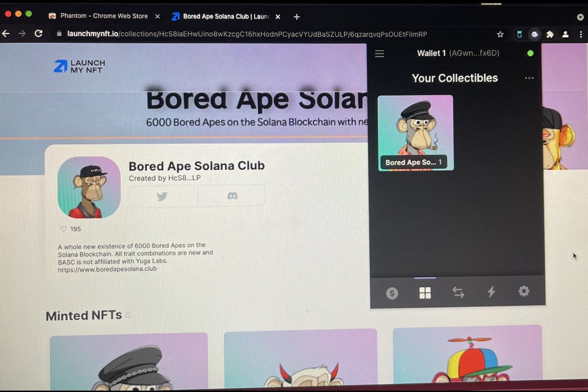The image size is (588, 392).
Task: Click the Collectibles tab indicator bar
Action: click(x=425, y=277)
